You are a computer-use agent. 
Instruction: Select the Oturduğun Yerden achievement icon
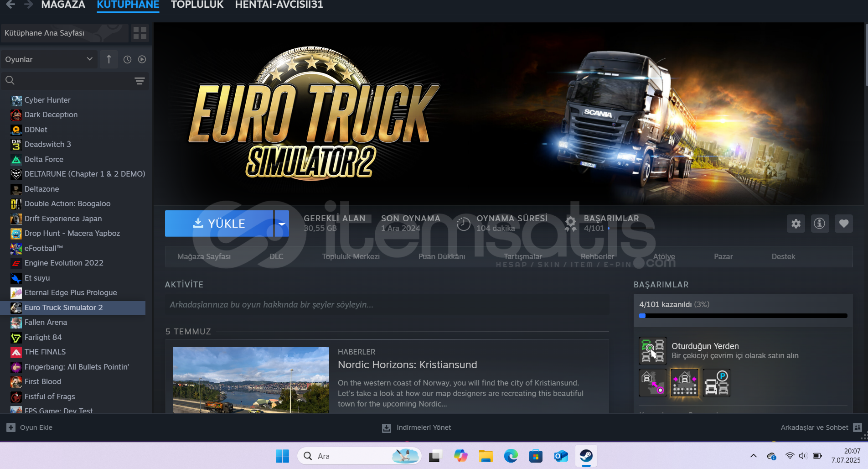click(x=652, y=350)
